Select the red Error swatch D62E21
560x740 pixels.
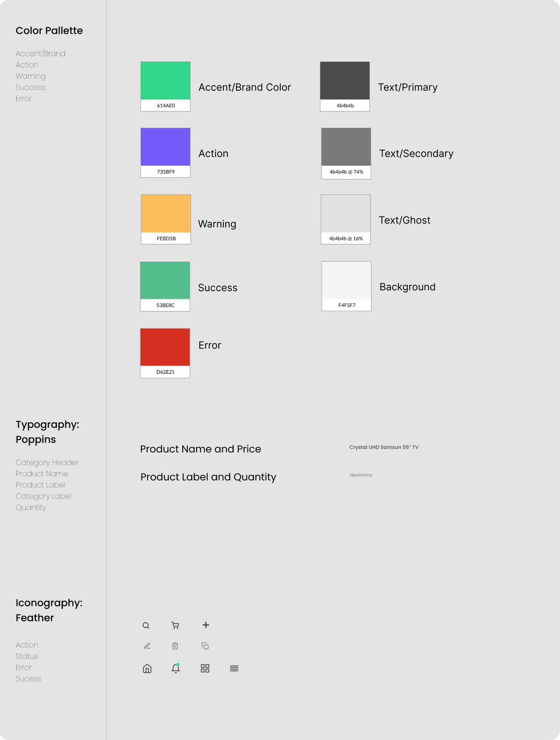tap(165, 347)
